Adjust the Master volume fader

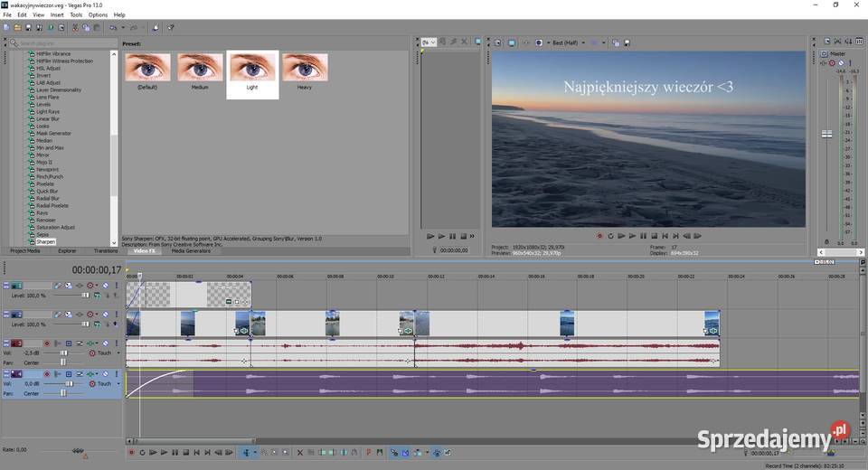[x=826, y=134]
